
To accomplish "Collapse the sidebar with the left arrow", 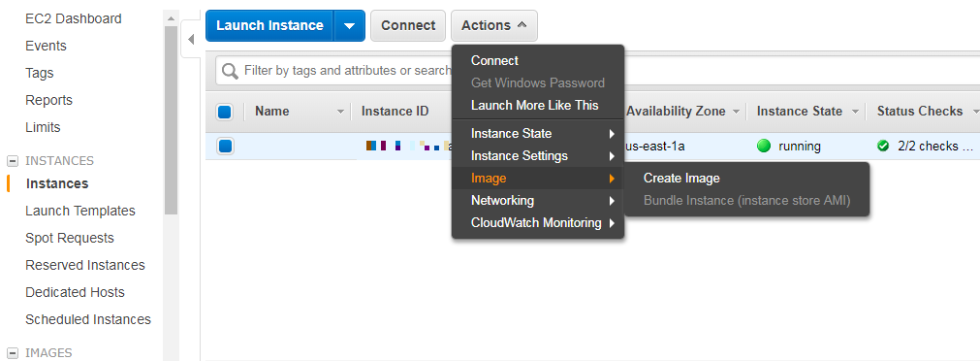I will click(x=191, y=40).
